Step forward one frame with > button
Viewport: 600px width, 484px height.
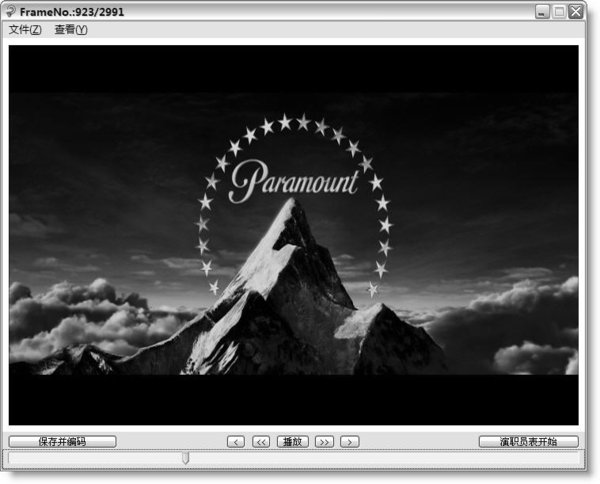pos(350,442)
